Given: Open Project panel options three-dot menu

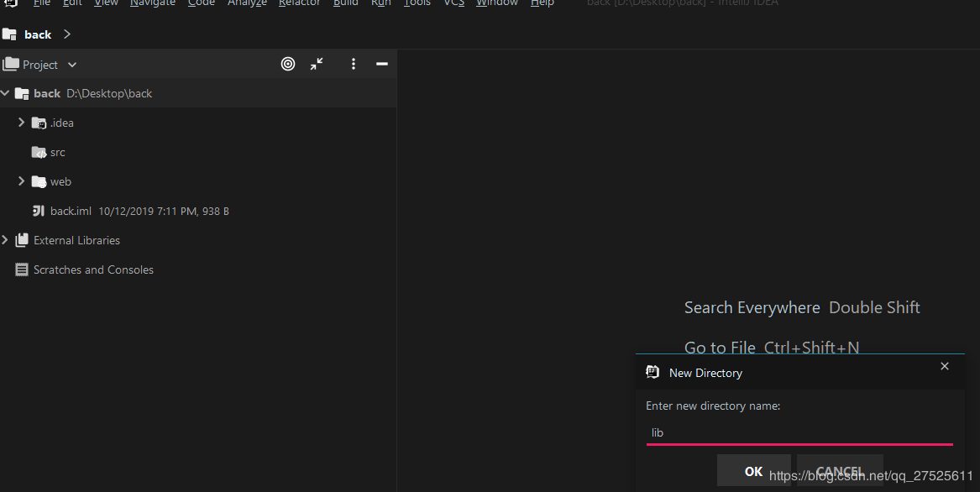Looking at the screenshot, I should [x=354, y=64].
